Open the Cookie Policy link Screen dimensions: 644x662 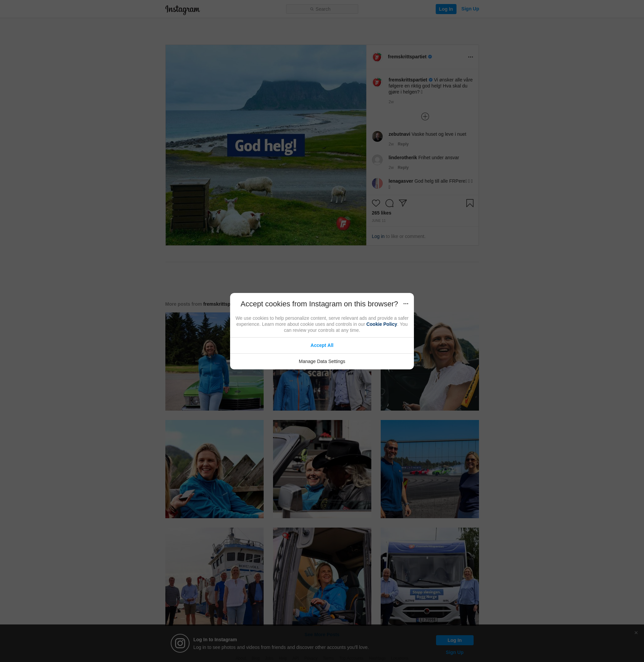coord(381,324)
